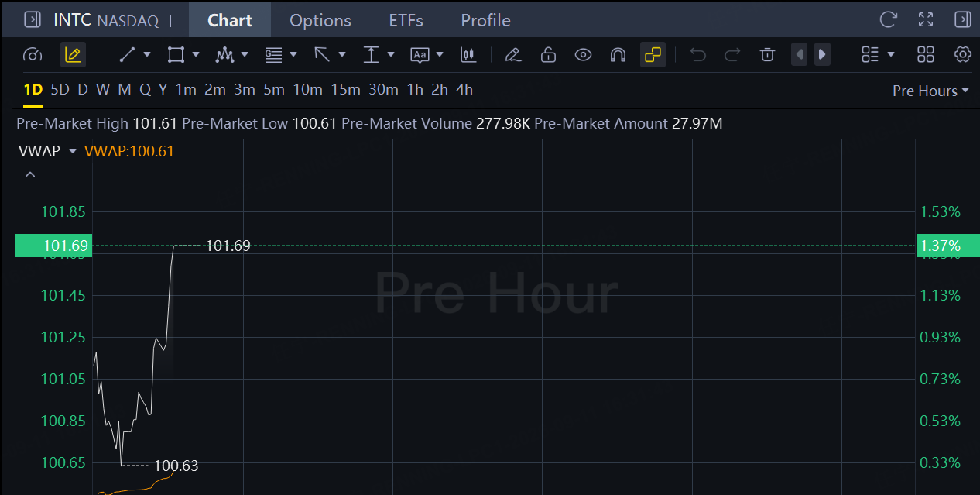Select the 5D timeframe
This screenshot has width=980, height=495.
[60, 90]
